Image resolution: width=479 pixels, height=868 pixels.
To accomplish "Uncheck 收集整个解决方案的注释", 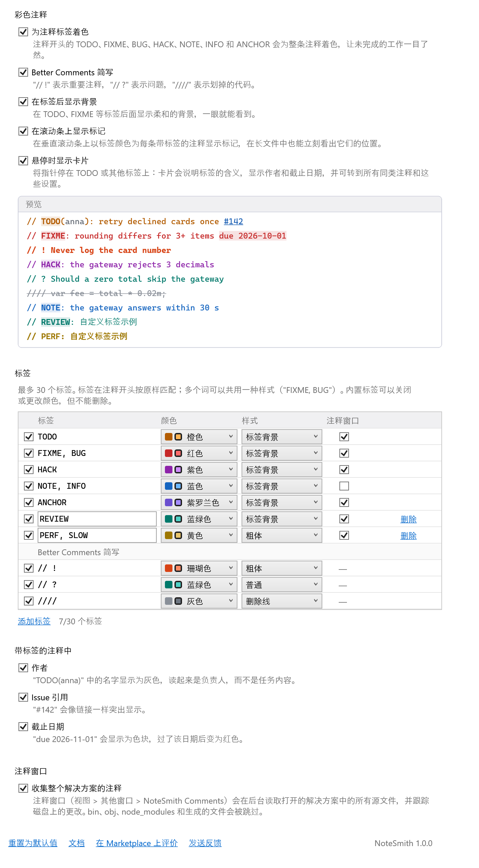I will tap(23, 788).
